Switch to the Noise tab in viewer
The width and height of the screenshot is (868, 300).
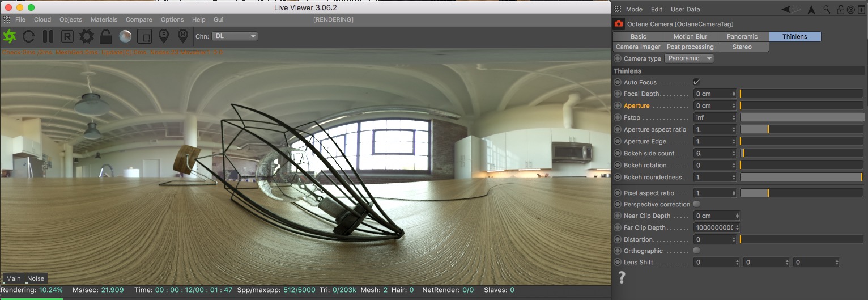click(36, 278)
